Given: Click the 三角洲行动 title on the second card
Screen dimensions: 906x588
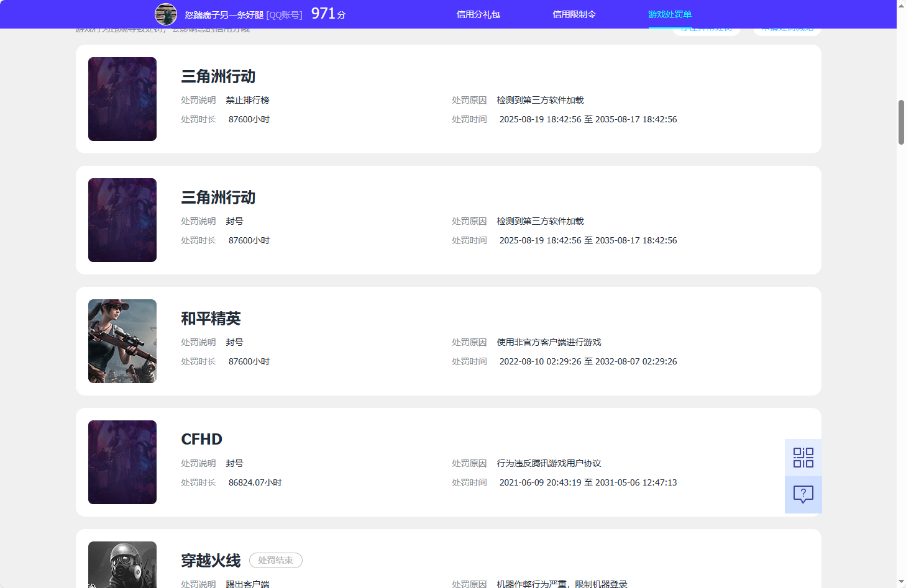Looking at the screenshot, I should tap(218, 197).
